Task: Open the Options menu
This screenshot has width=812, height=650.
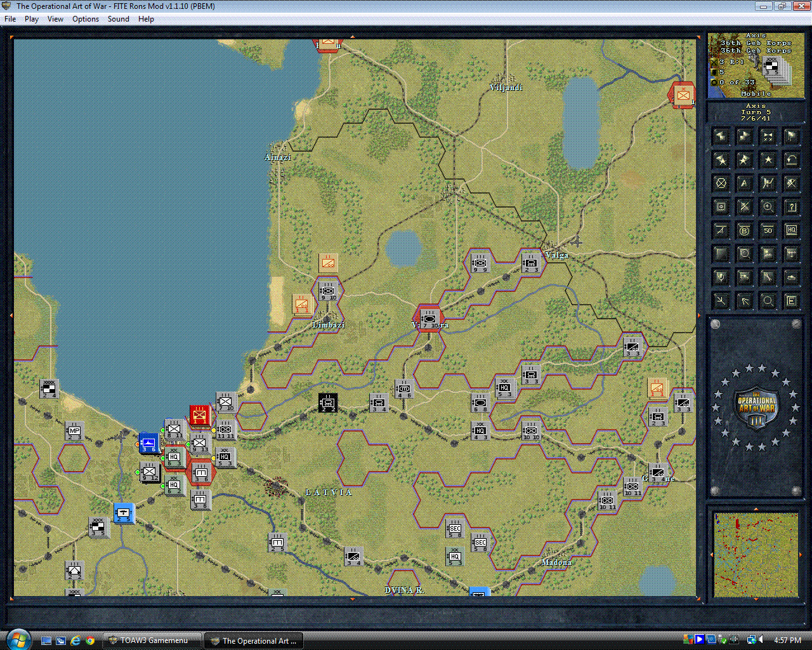Action: coord(85,18)
